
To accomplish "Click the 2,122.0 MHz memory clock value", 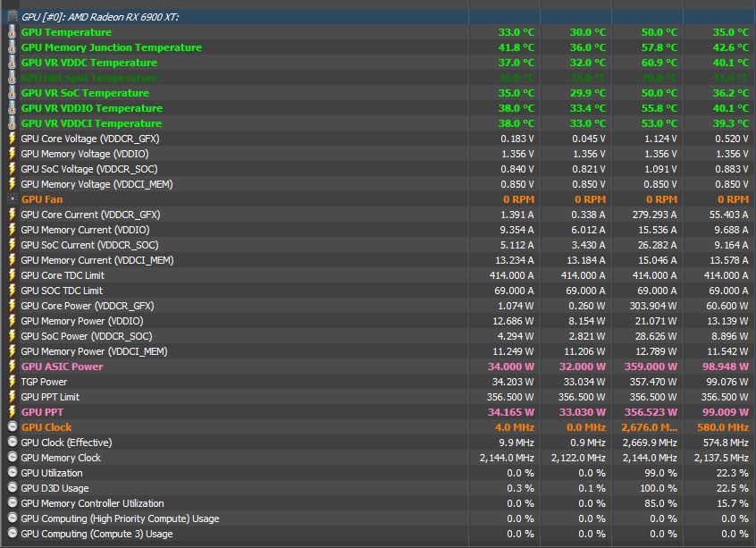I will 578,458.
